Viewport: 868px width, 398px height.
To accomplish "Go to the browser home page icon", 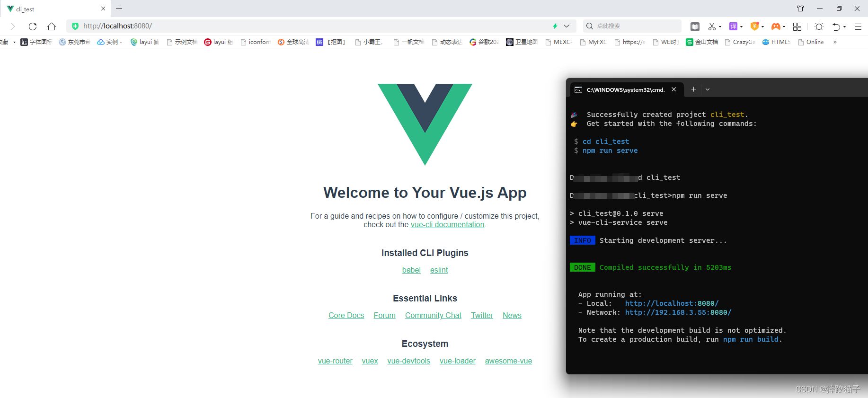I will pos(52,27).
